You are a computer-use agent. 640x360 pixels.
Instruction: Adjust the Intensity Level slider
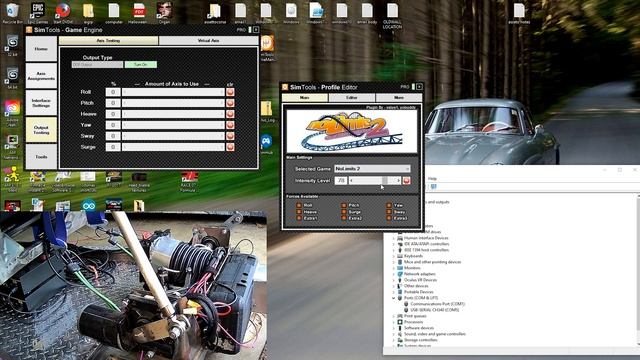pyautogui.click(x=375, y=180)
